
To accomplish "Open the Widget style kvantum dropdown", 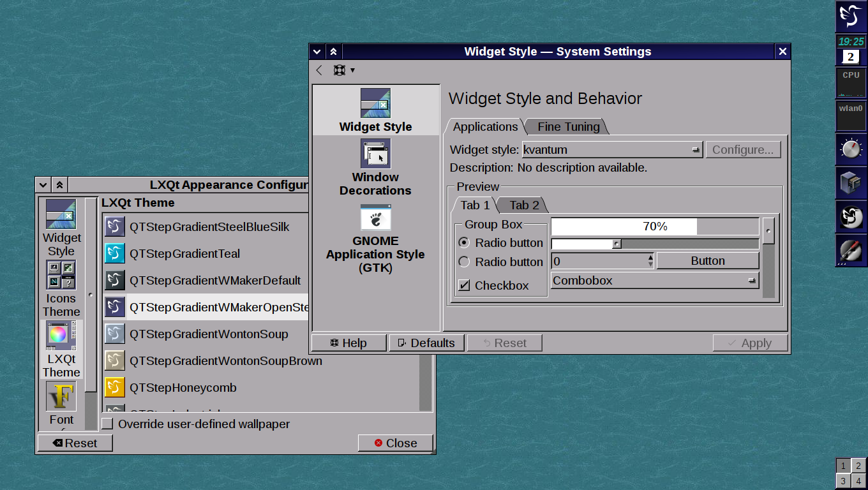I will coord(612,150).
